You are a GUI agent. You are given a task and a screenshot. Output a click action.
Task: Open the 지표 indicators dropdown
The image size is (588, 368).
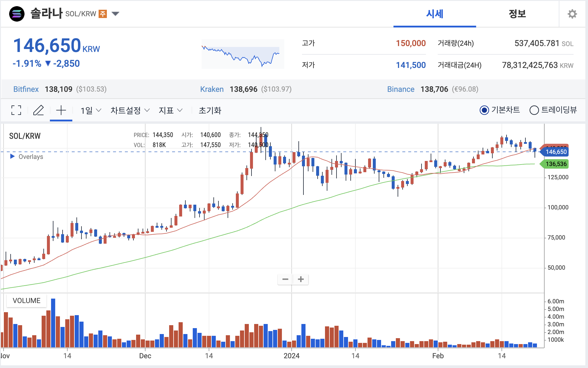coord(170,110)
